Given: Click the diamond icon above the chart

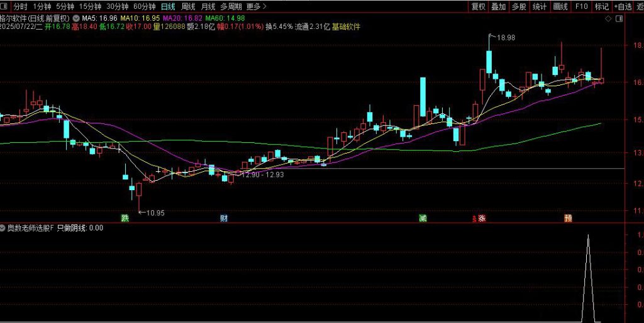Looking at the screenshot, I should [x=608, y=19].
